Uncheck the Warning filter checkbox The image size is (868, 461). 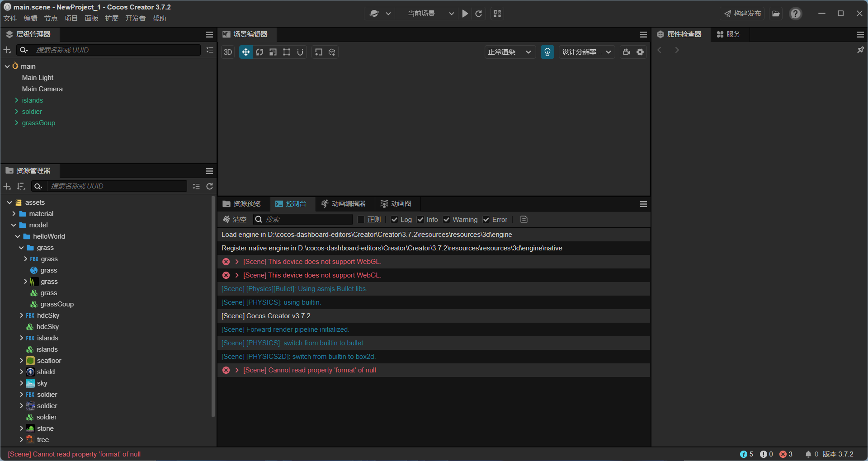tap(446, 220)
